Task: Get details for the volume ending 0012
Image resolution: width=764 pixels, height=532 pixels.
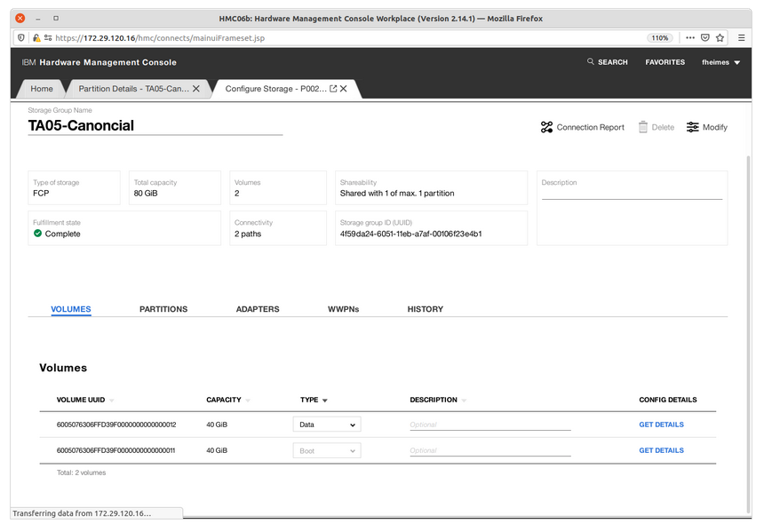Action: point(661,425)
